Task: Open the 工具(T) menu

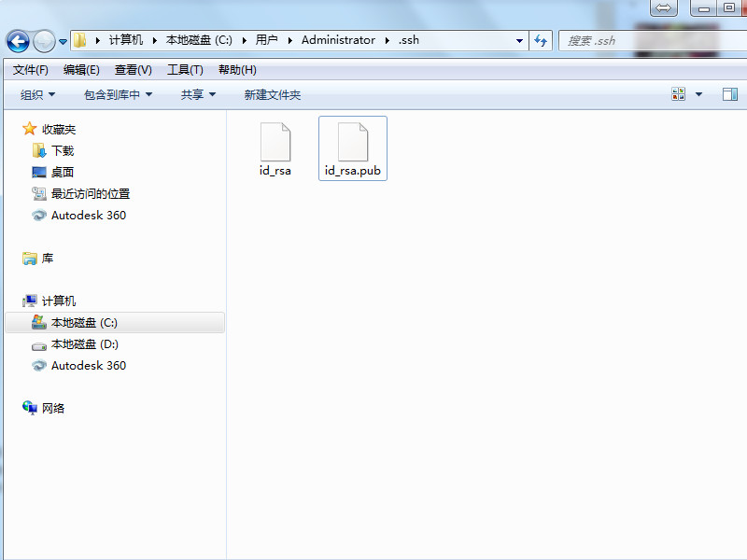Action: (x=185, y=70)
